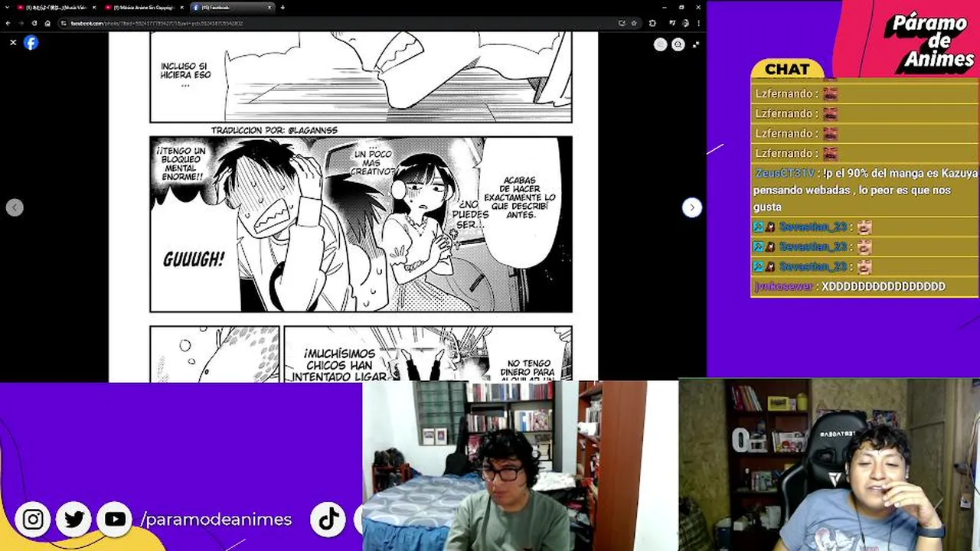Viewport: 980px width, 551px height.
Task: Zoom in on the photo
Action: pyautogui.click(x=661, y=44)
